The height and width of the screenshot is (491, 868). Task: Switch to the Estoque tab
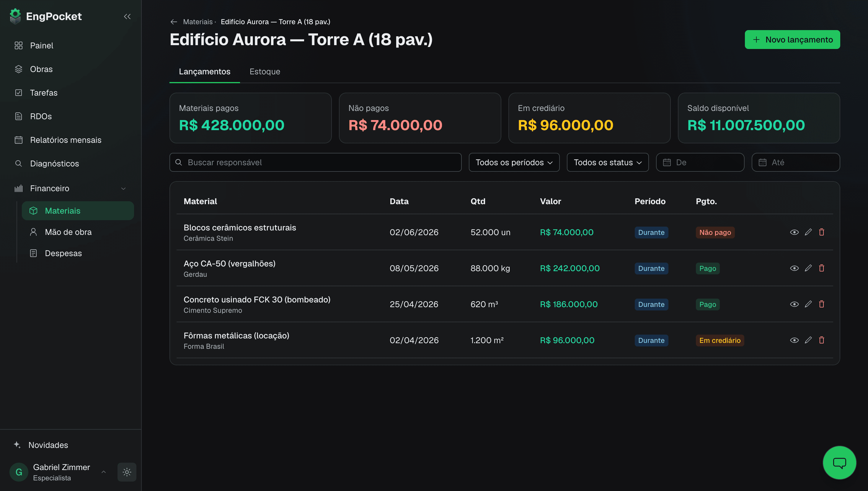pos(265,71)
